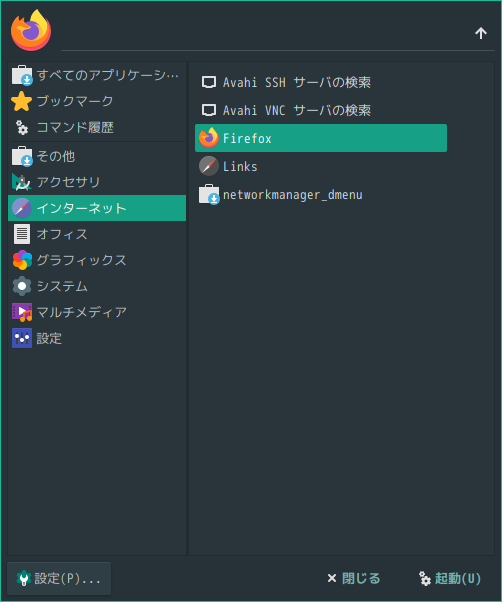Click 閉じる to close the finder
This screenshot has width=502, height=602.
[x=353, y=579]
